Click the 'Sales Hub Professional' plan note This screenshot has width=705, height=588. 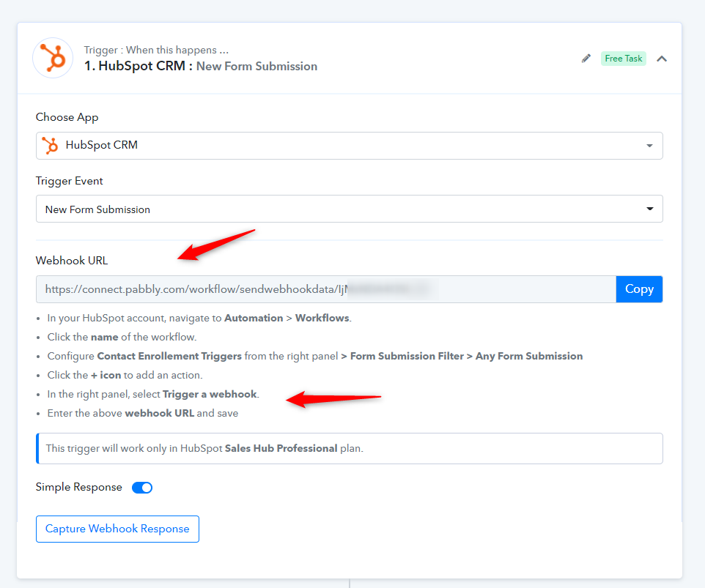click(x=350, y=448)
